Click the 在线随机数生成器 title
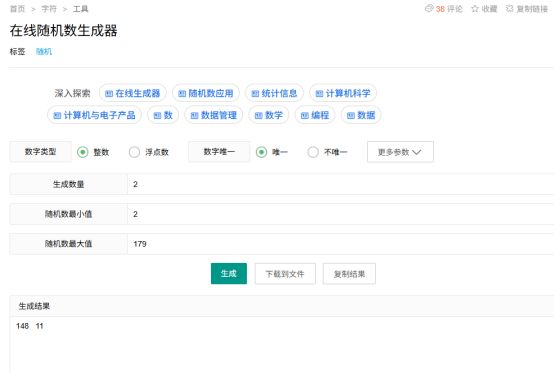The width and height of the screenshot is (554, 374). tap(64, 31)
